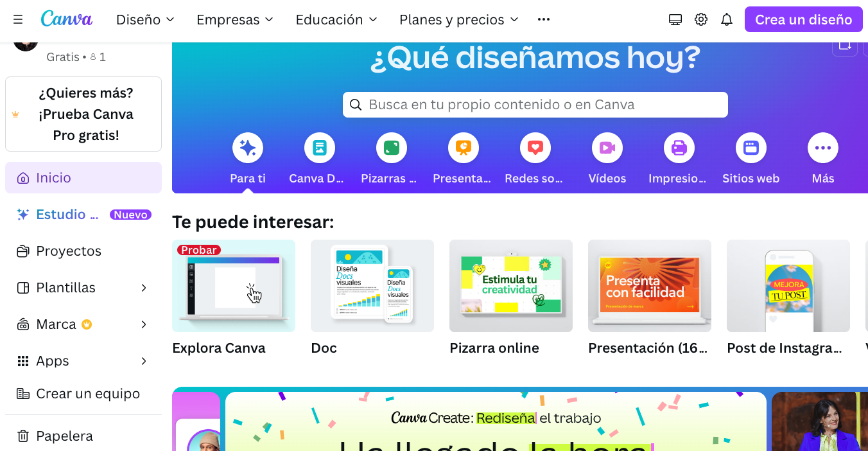Click the search field in the banner
The image size is (868, 451).
click(535, 105)
